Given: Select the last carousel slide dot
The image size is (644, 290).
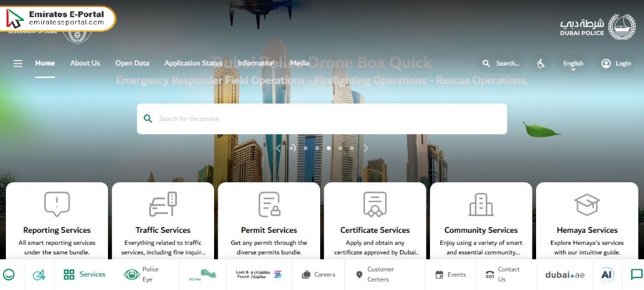Looking at the screenshot, I should (352, 148).
